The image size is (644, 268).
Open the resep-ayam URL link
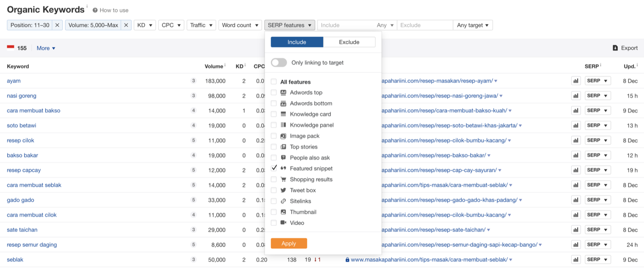(437, 81)
